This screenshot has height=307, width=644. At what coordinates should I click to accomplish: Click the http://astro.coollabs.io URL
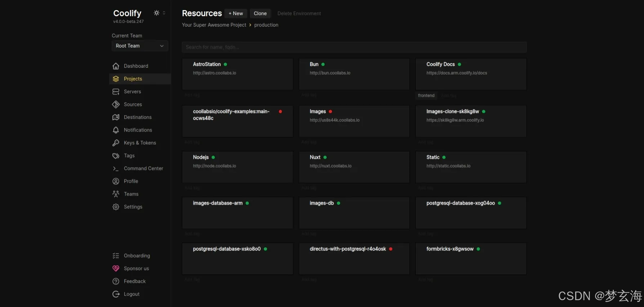tap(214, 73)
